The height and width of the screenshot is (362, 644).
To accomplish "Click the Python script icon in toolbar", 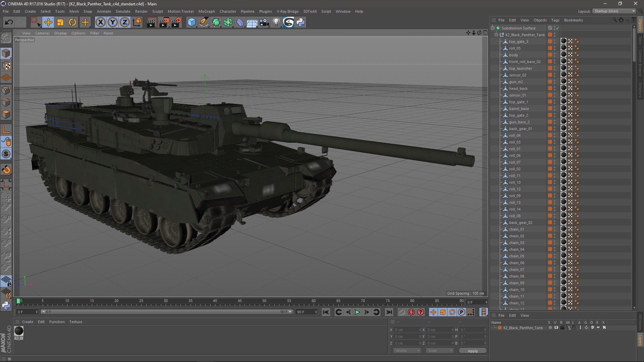I will point(301,22).
